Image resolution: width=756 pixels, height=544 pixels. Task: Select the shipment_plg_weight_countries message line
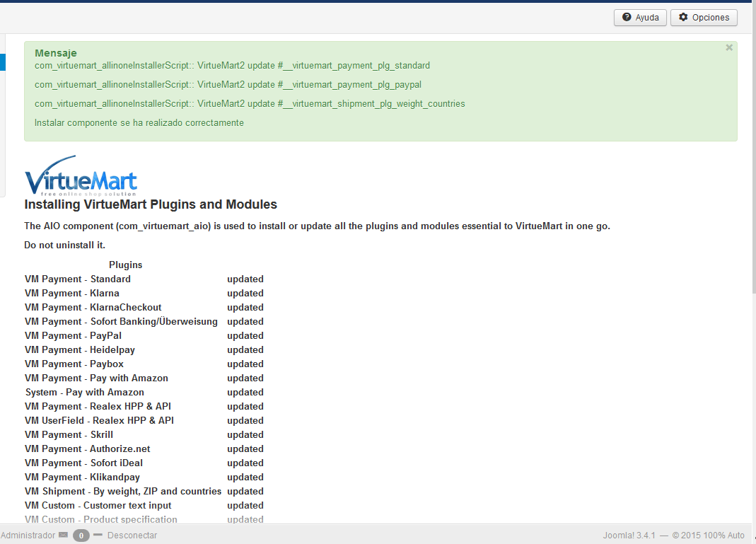[250, 104]
